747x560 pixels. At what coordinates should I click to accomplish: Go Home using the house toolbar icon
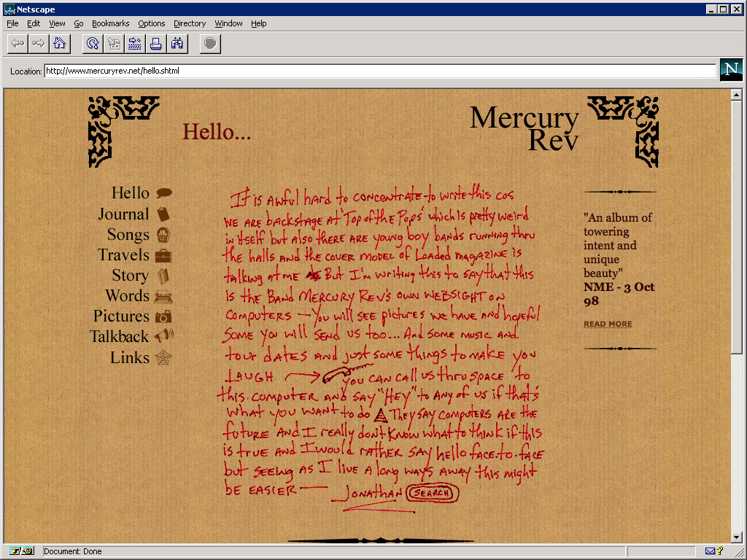coord(60,43)
